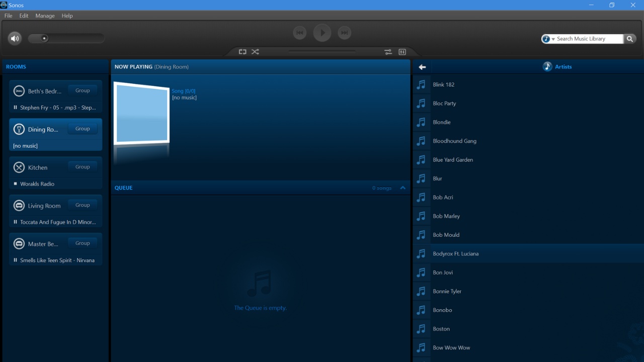Mute the volume with the speaker icon
The image size is (644, 362).
15,38
